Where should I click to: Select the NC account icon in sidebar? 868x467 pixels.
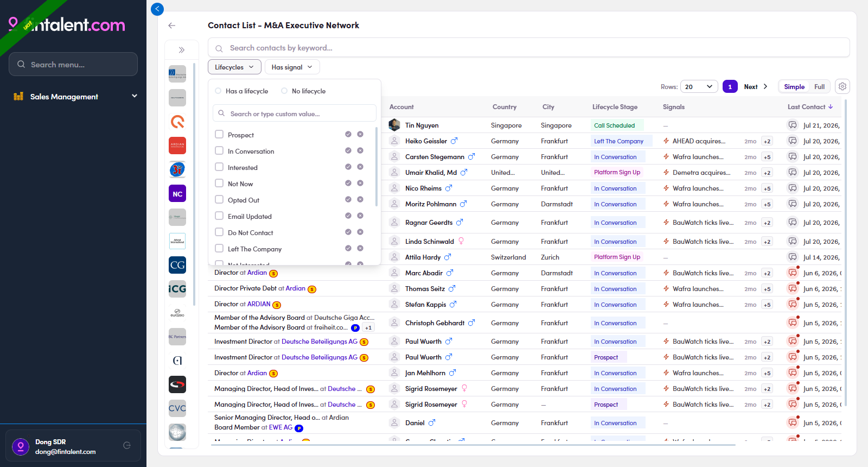(x=177, y=194)
